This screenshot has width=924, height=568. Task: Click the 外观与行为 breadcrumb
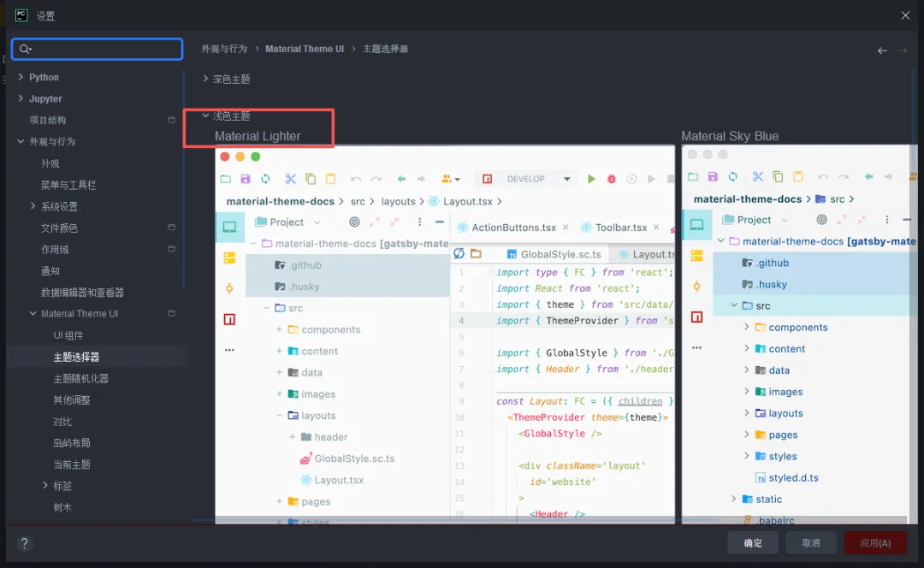224,49
